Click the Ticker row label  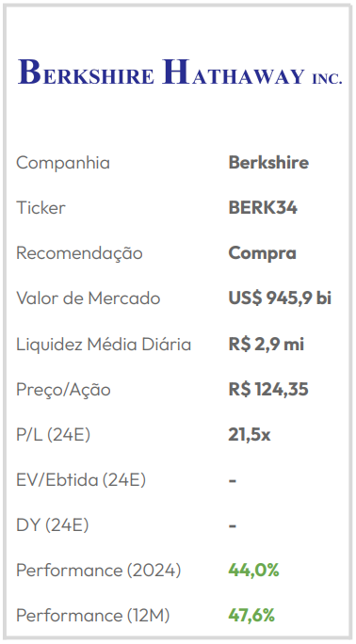click(x=40, y=208)
